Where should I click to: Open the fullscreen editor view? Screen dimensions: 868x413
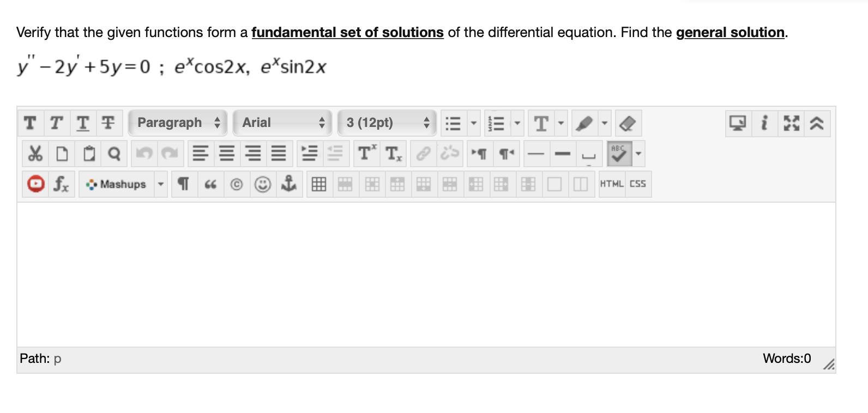click(x=789, y=124)
